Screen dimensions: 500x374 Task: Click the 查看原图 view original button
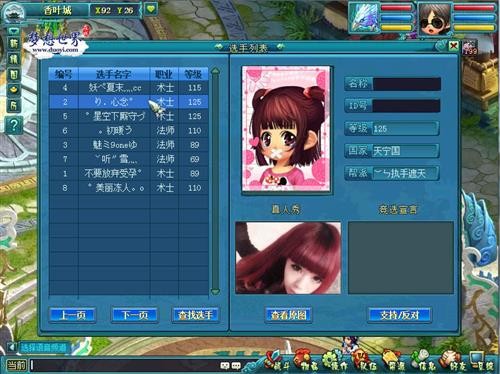(289, 315)
